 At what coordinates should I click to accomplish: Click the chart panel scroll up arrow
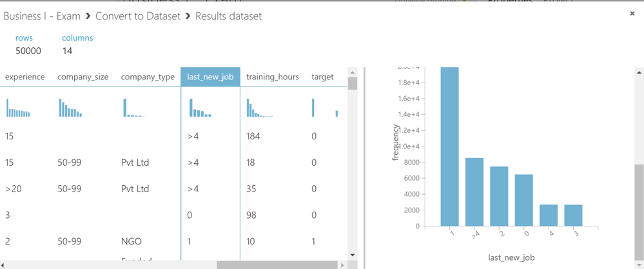click(x=639, y=72)
